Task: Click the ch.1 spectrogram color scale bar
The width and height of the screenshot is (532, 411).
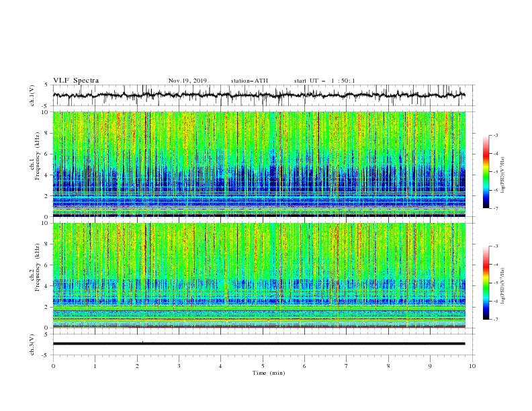Action: [486, 172]
